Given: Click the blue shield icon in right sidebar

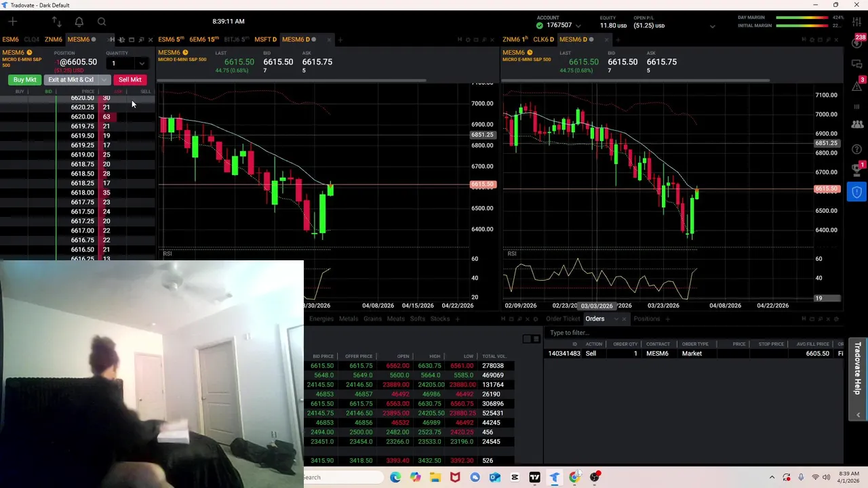Looking at the screenshot, I should 856,192.
